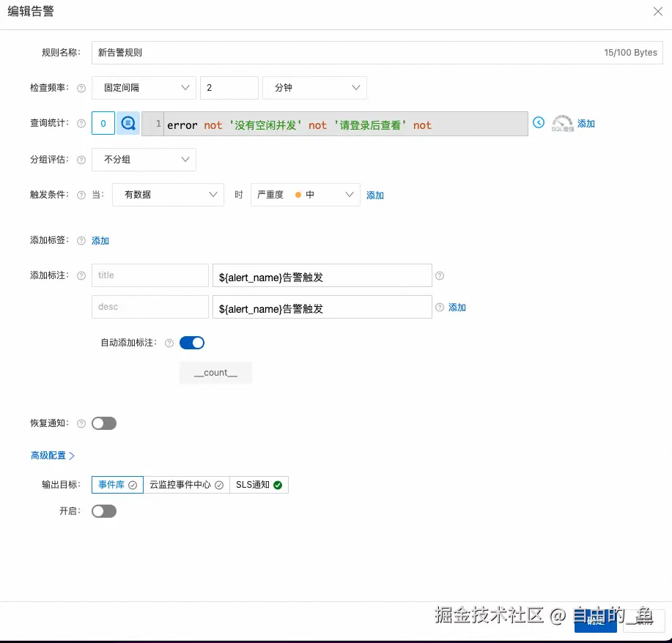Image resolution: width=672 pixels, height=643 pixels.
Task: Click help icon next to 查询统计
Action: coord(81,124)
